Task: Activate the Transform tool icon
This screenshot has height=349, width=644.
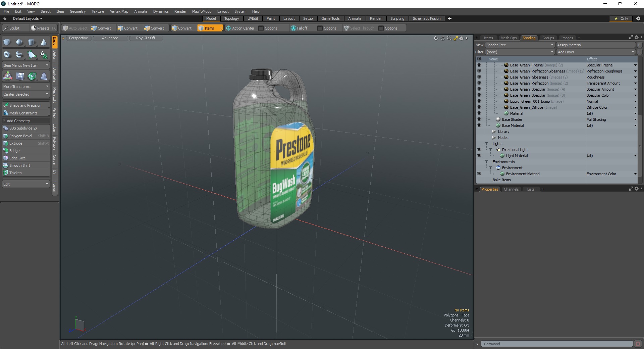Action: 7,77
